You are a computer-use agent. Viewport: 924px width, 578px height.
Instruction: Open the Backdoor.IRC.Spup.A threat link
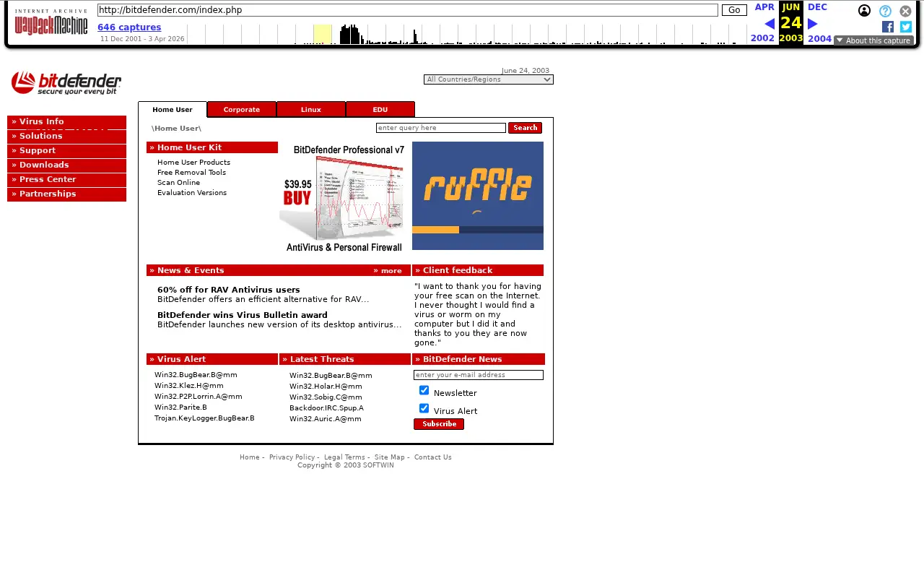point(326,408)
